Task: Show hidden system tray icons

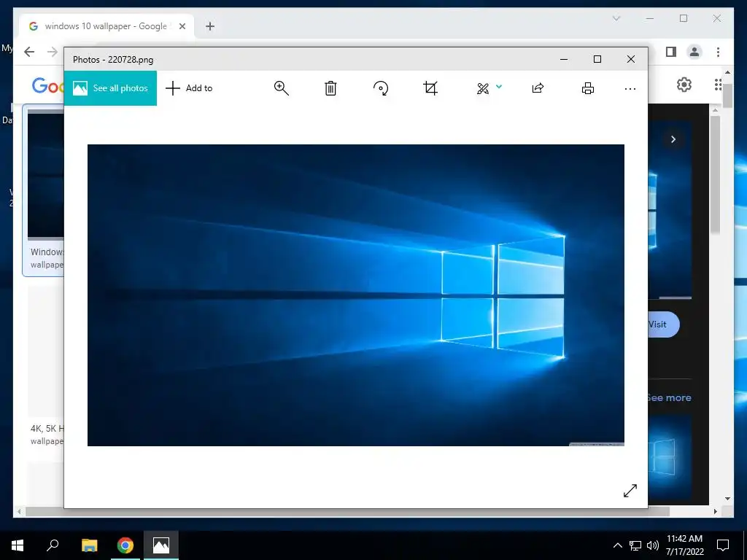Action: 617,545
